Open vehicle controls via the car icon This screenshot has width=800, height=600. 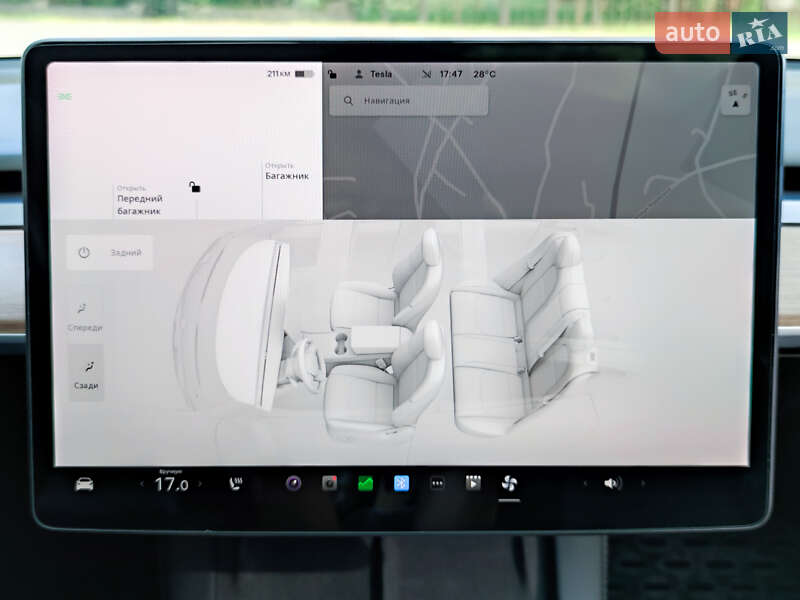pyautogui.click(x=86, y=485)
